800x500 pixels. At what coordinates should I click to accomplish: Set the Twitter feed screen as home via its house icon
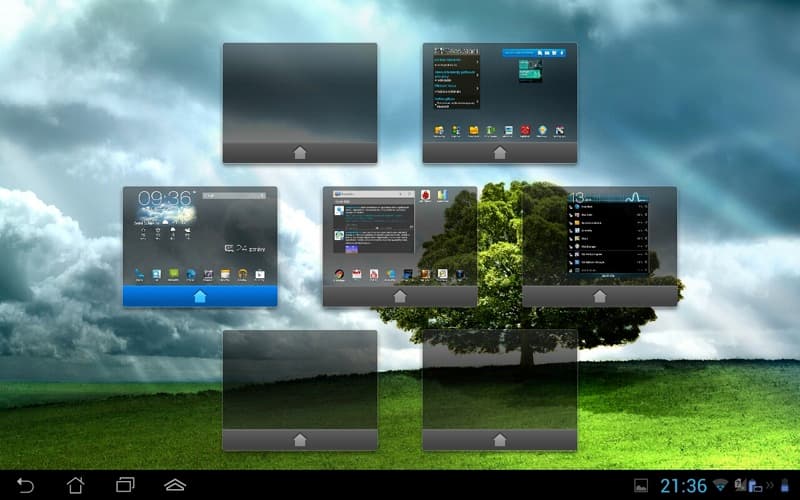[x=400, y=296]
